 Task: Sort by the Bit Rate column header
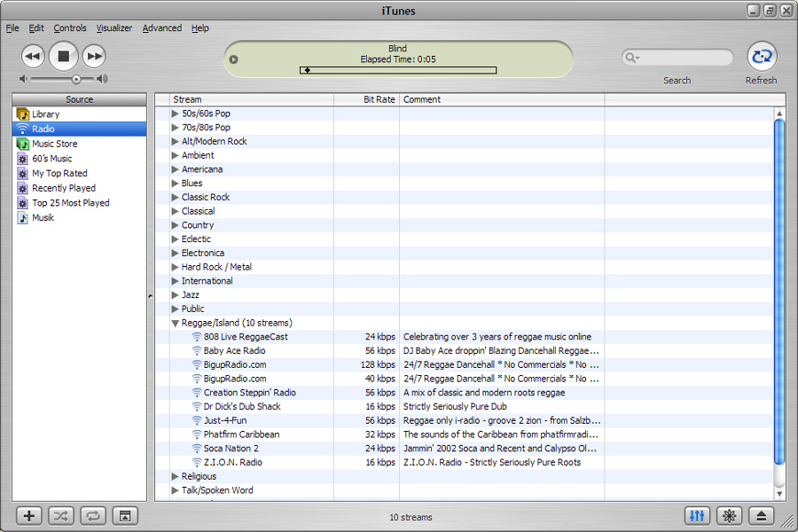(367, 100)
